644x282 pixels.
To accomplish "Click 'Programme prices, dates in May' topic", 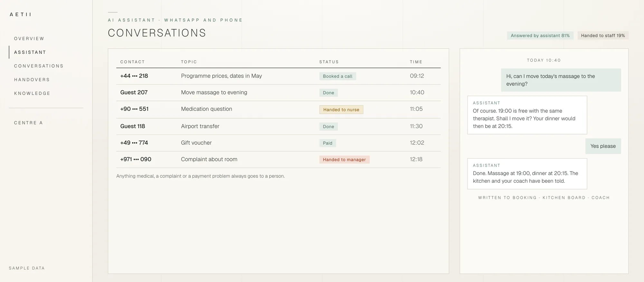I will click(x=221, y=76).
